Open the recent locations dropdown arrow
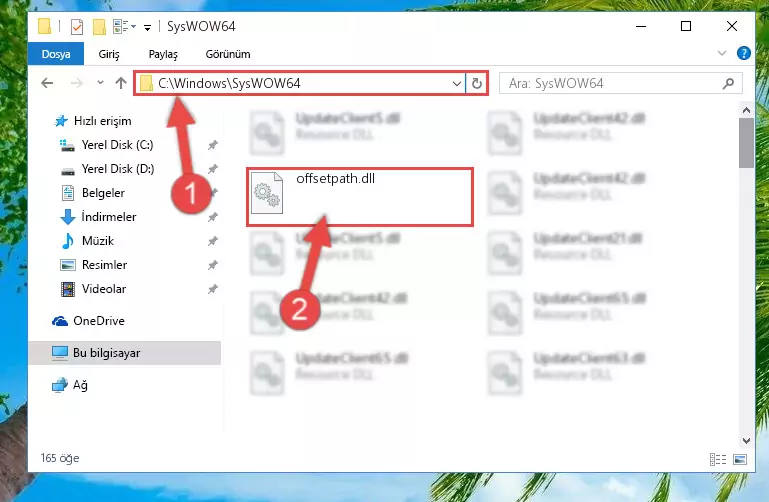Viewport: 769px width, 502px height. 100,83
